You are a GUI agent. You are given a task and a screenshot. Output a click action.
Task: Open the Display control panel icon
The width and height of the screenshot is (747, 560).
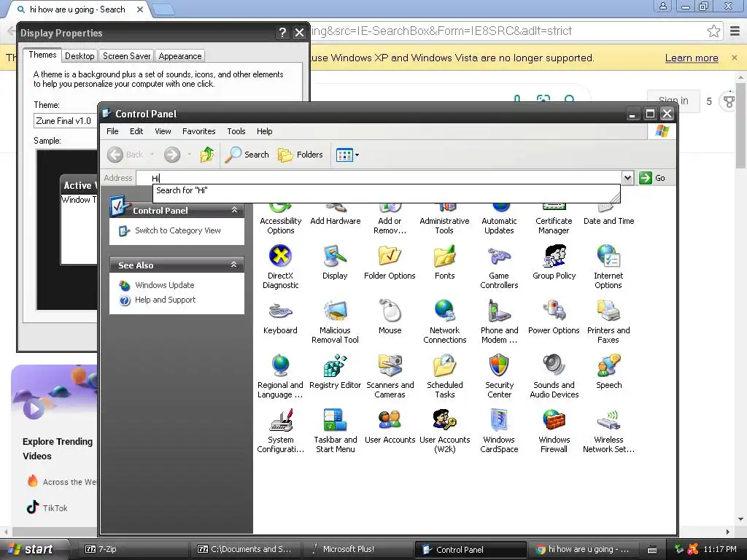[x=335, y=256]
